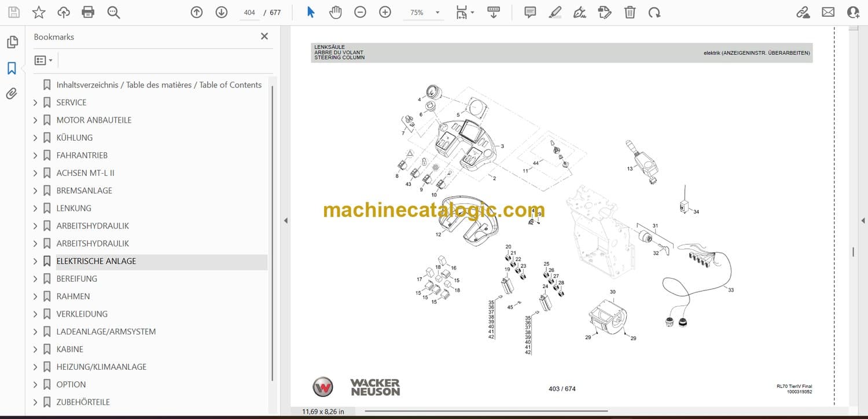Click the document horizontal scrollbar
The image size is (868, 419).
pos(486,411)
